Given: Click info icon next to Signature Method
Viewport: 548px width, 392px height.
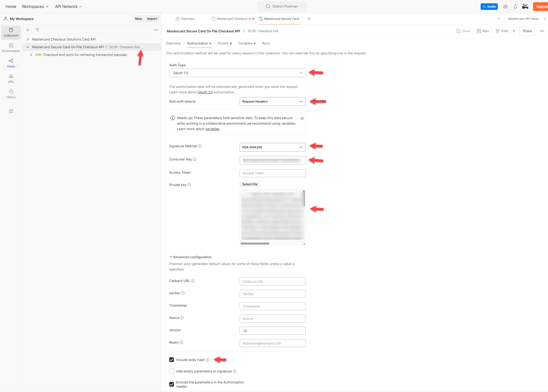Looking at the screenshot, I should click(200, 146).
